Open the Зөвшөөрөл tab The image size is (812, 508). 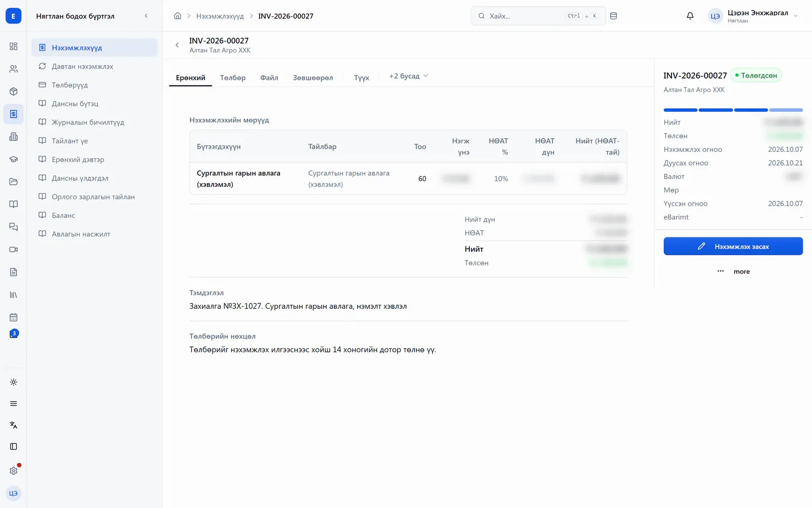coord(313,78)
